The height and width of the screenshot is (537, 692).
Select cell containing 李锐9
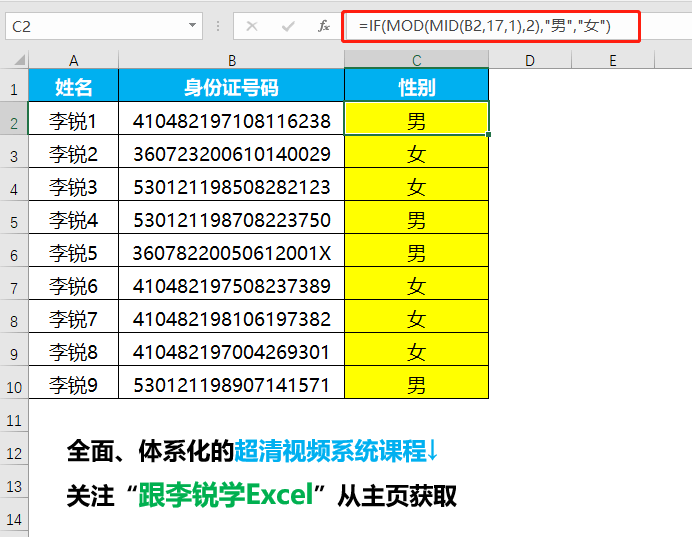pos(74,383)
